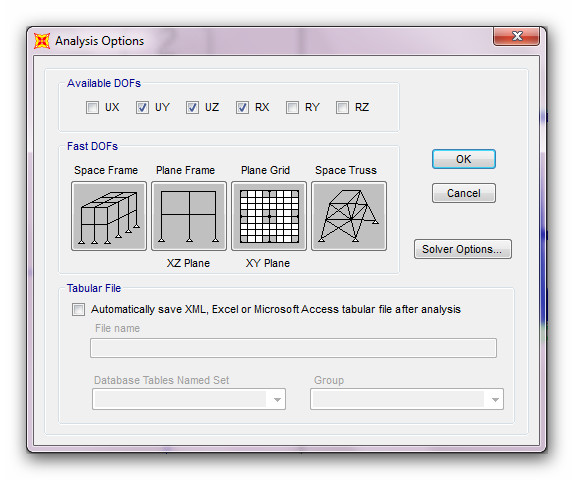
Task: Choose the Plane Frame XZ Plane icon
Action: (x=189, y=216)
